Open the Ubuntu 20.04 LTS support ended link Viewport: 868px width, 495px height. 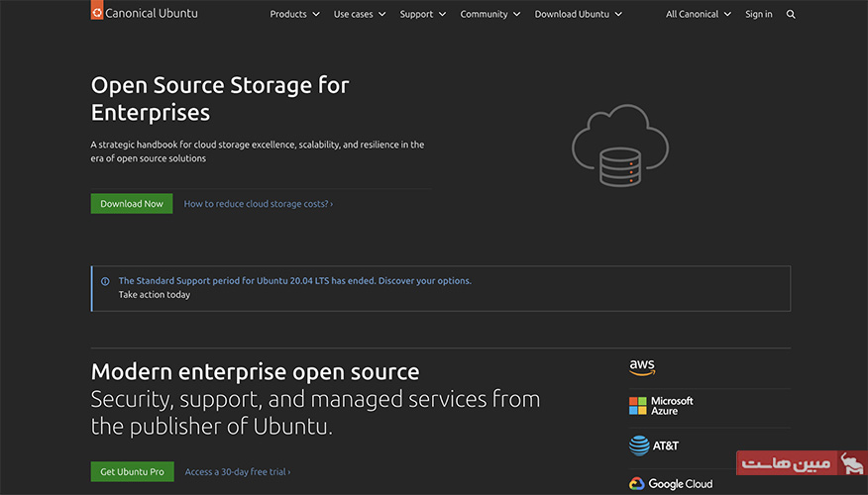(295, 281)
